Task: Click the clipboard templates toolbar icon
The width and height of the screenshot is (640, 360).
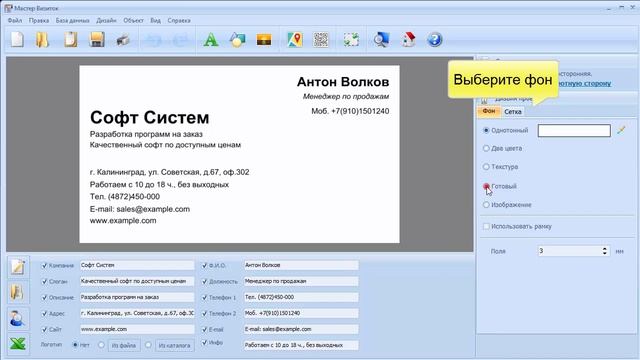Action: 71,40
